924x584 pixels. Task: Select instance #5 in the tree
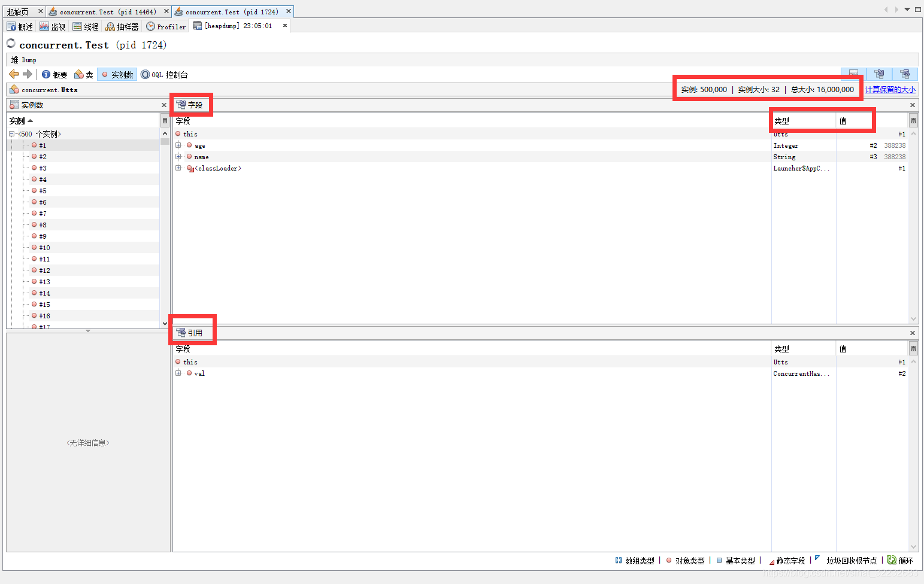[x=43, y=191]
